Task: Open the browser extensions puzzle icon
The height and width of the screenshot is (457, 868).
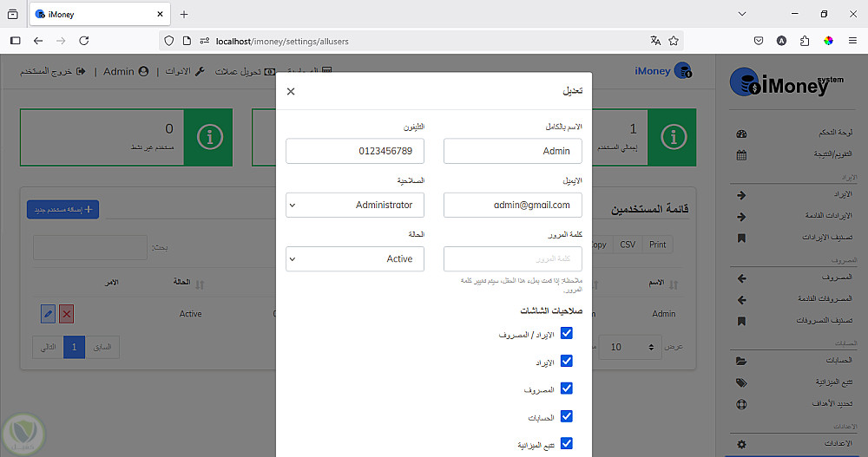Action: coord(805,41)
